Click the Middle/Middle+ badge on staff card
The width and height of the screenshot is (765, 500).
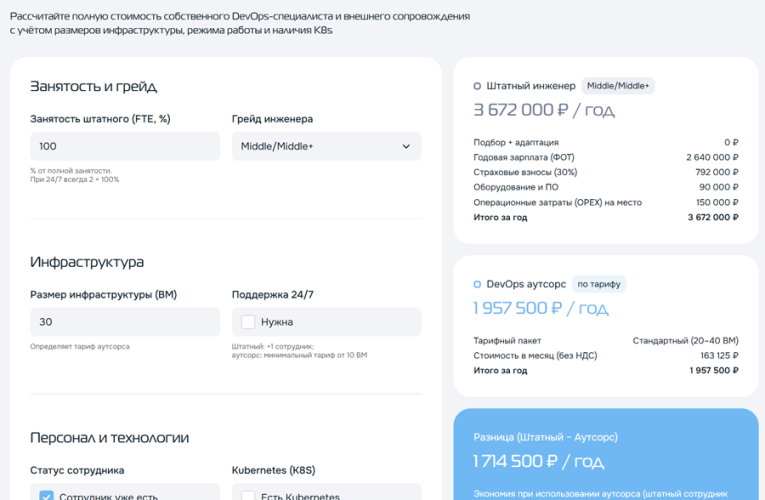point(618,86)
